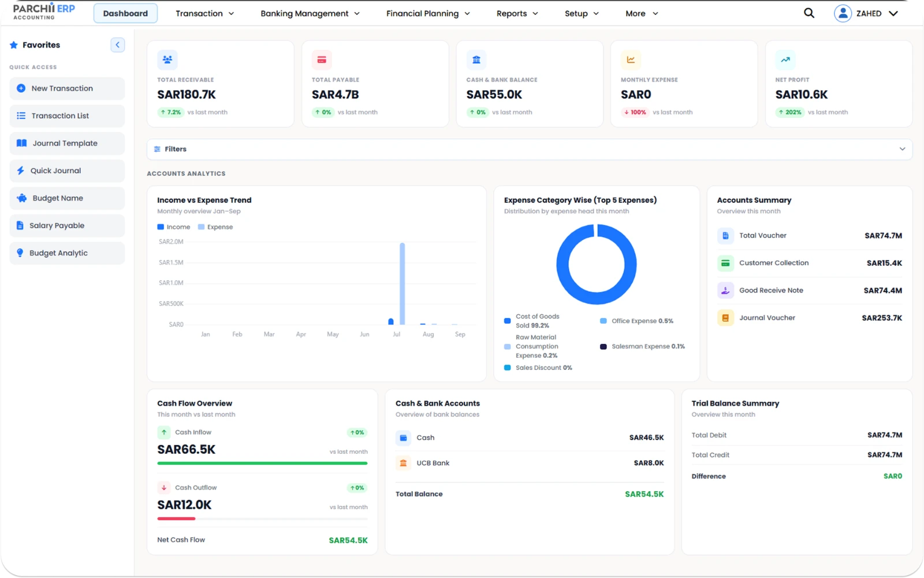Viewport: 924px width, 578px height.
Task: Open Budget Analytic from sidebar
Action: pos(67,253)
